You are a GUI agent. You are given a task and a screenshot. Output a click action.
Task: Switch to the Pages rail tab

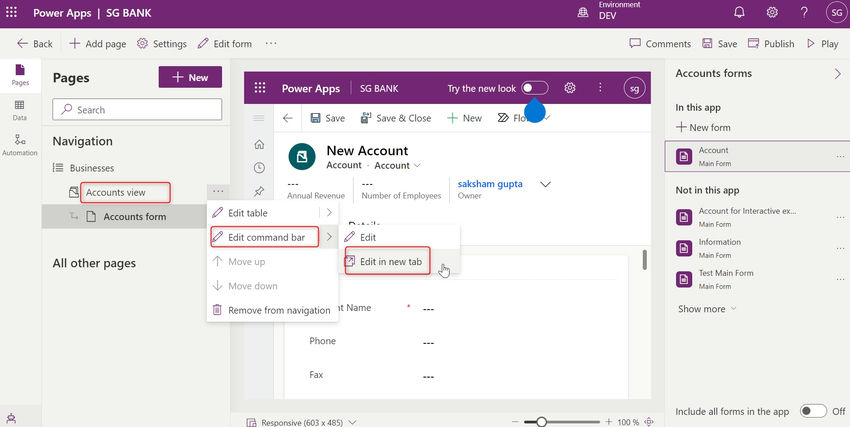(20, 75)
